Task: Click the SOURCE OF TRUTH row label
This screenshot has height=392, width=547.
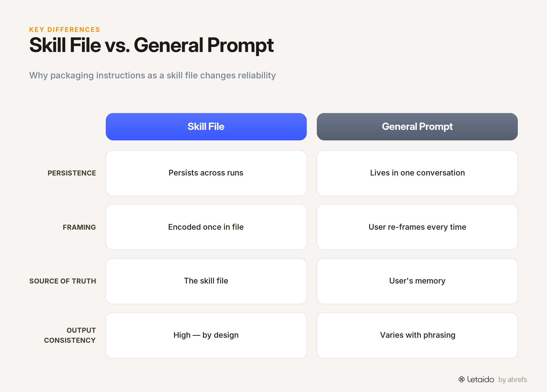Action: click(63, 281)
